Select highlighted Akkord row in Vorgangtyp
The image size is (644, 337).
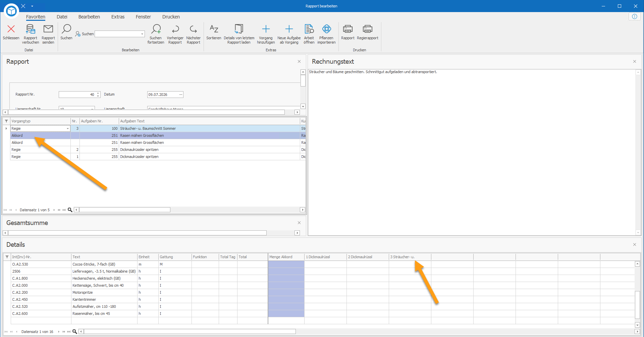pyautogui.click(x=40, y=135)
